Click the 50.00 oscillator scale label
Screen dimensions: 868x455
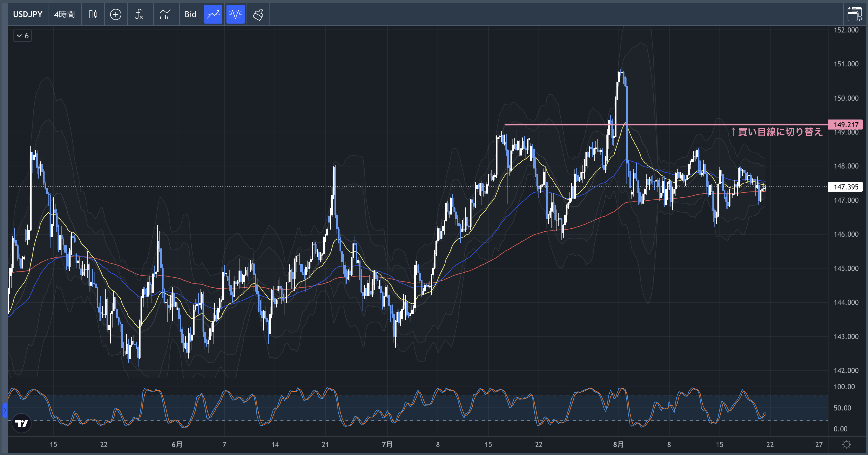click(x=842, y=408)
